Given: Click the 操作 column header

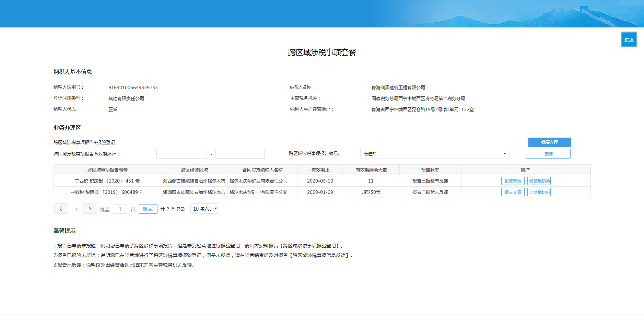Looking at the screenshot, I should click(x=526, y=170).
